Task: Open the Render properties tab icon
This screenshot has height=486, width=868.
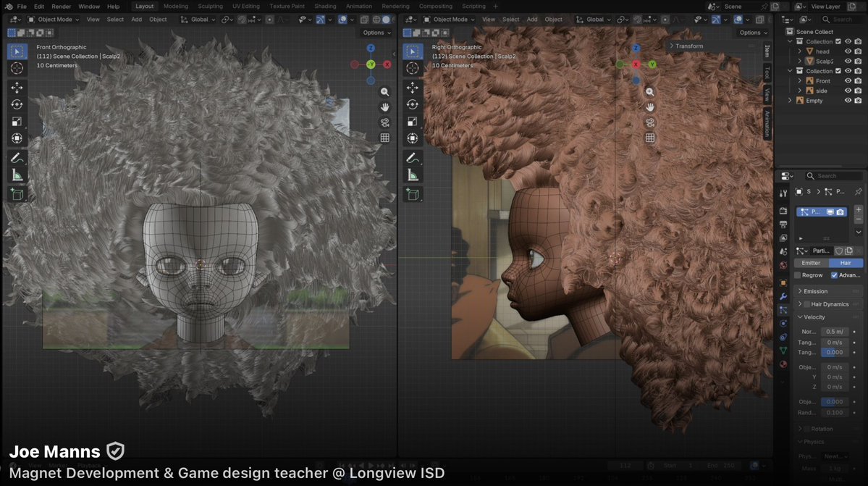Action: coord(783,211)
